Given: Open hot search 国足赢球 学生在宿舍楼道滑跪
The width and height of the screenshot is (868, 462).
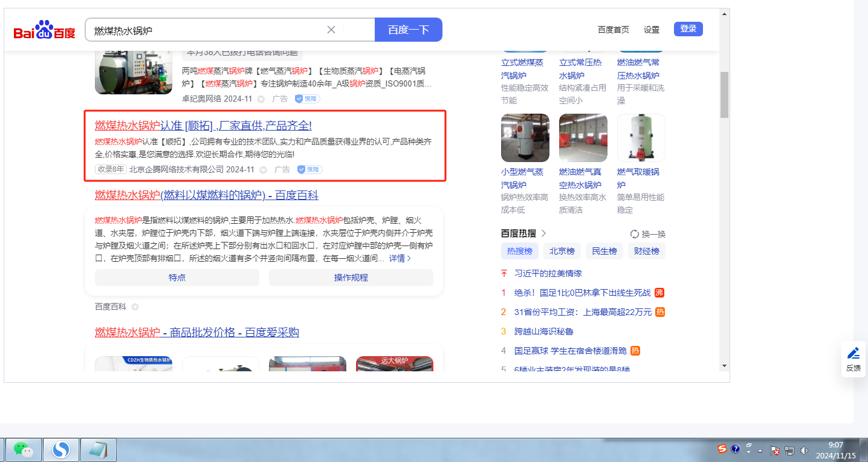Looking at the screenshot, I should click(x=571, y=351).
